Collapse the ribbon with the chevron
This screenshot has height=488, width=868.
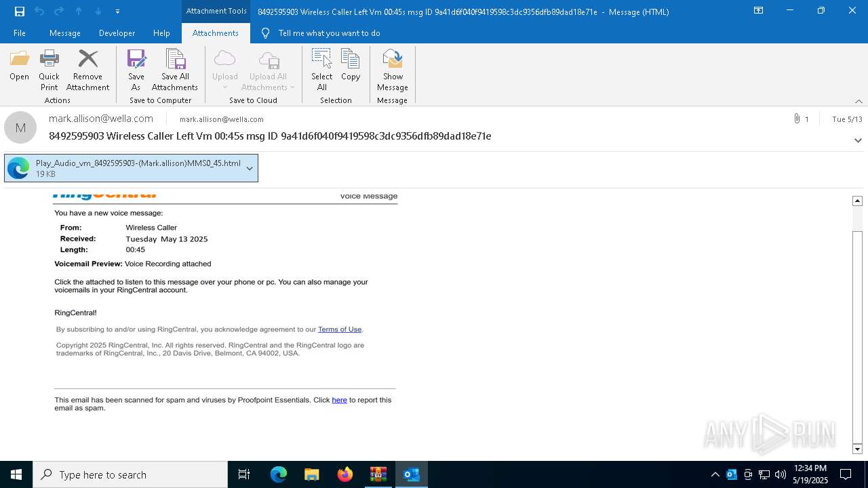(859, 101)
